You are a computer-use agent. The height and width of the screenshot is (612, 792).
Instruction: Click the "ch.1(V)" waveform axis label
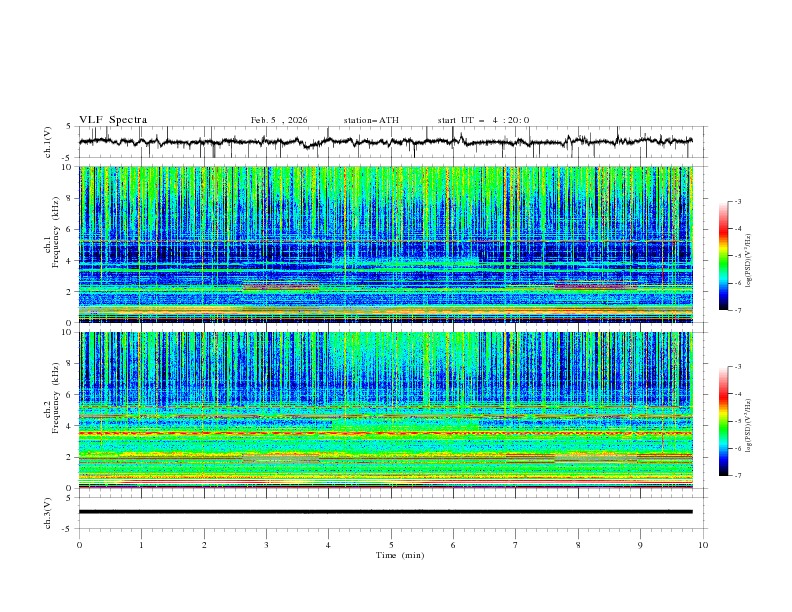48,142
